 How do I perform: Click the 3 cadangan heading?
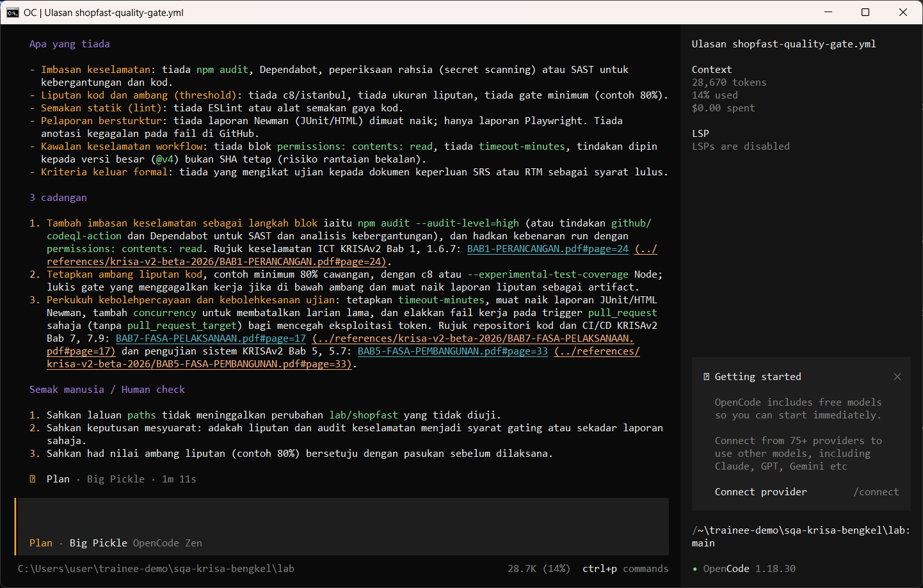click(58, 198)
